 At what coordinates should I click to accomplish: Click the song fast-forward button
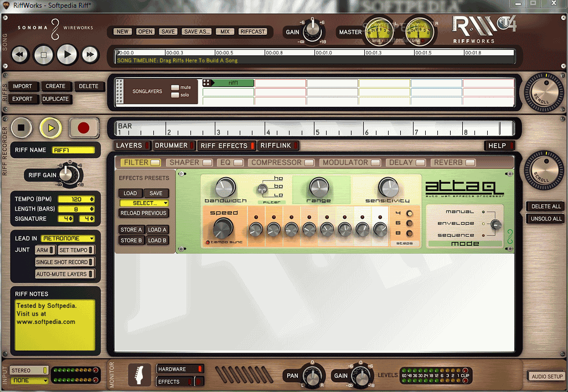90,55
